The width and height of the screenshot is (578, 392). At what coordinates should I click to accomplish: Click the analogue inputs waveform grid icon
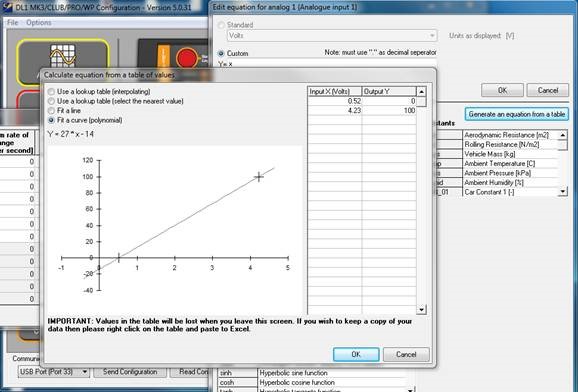63,56
